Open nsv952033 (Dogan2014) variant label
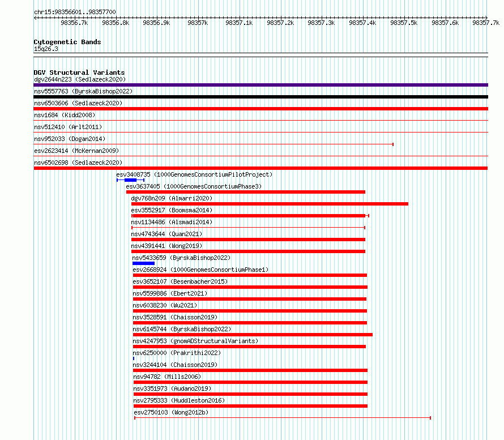Image resolution: width=504 pixels, height=440 pixels. 70,139
